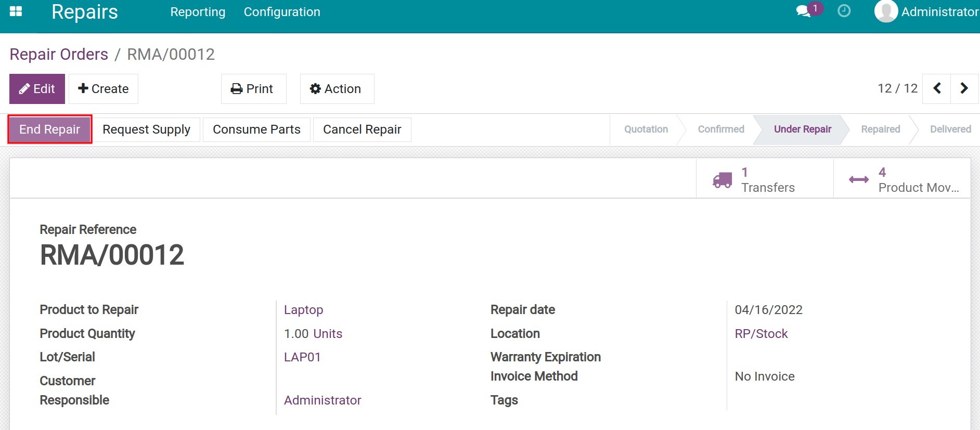Go to previous record arrow
Viewport: 980px width, 430px height.
pos(937,88)
